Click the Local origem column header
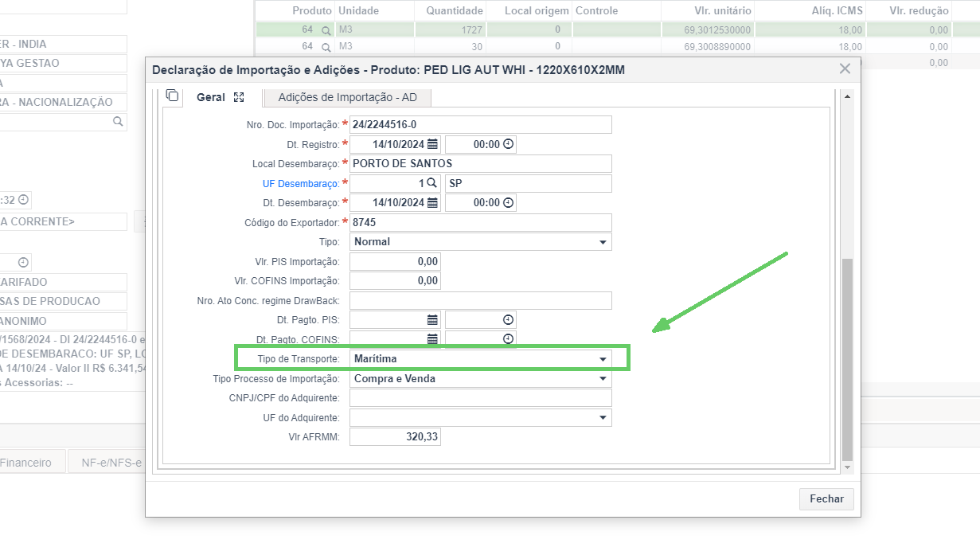 pos(529,10)
